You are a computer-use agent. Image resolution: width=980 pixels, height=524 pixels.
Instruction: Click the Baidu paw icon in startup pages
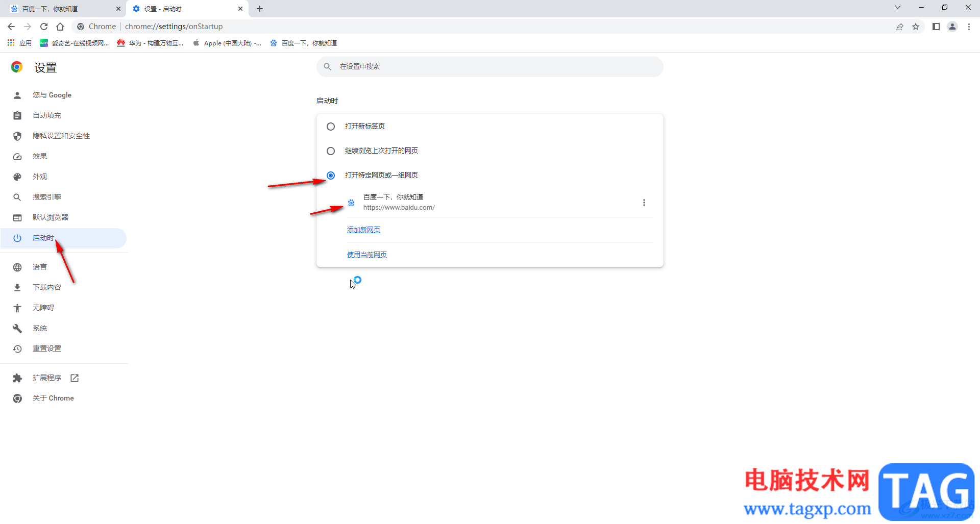pyautogui.click(x=351, y=203)
